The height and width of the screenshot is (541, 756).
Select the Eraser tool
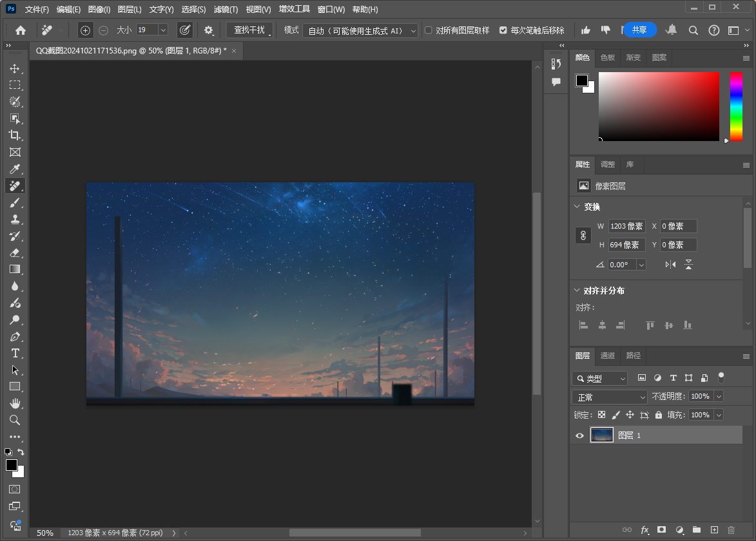point(15,253)
